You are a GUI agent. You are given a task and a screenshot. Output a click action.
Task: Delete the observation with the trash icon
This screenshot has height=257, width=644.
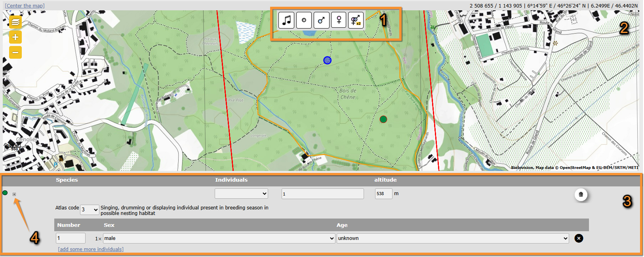[x=581, y=194]
